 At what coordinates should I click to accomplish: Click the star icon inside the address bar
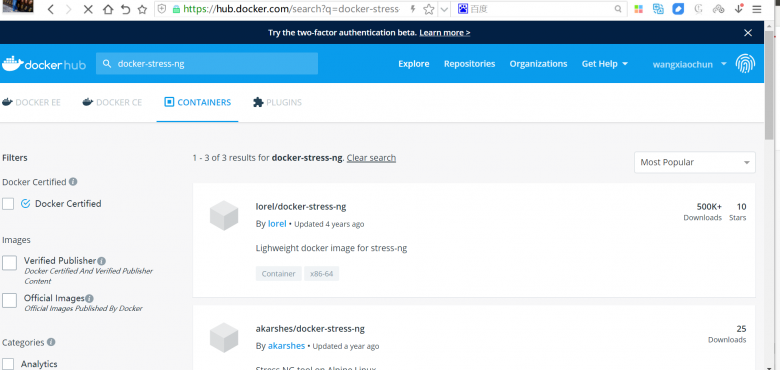pos(428,9)
